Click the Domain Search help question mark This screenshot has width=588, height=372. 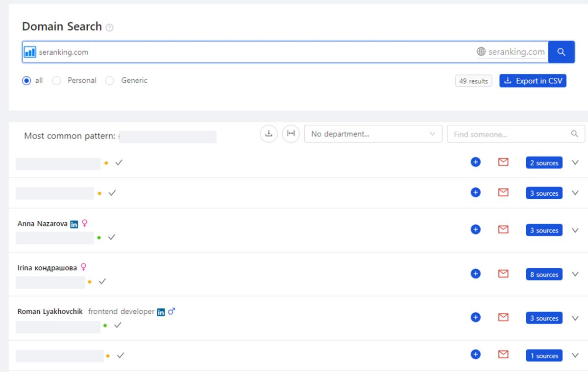click(x=110, y=27)
